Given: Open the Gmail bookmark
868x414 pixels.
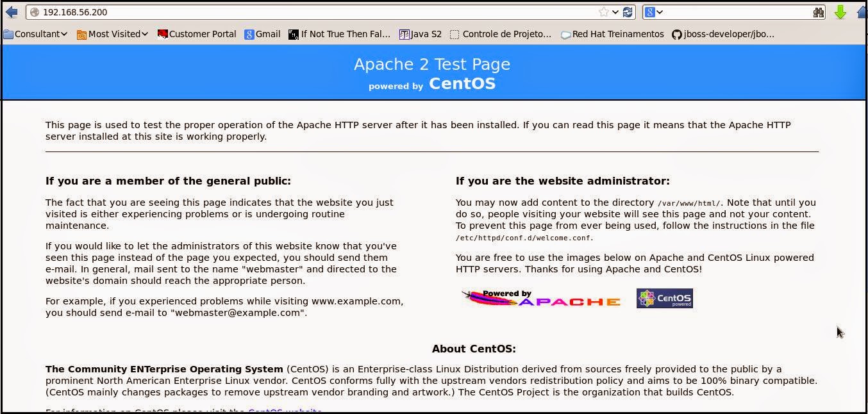Looking at the screenshot, I should (262, 34).
